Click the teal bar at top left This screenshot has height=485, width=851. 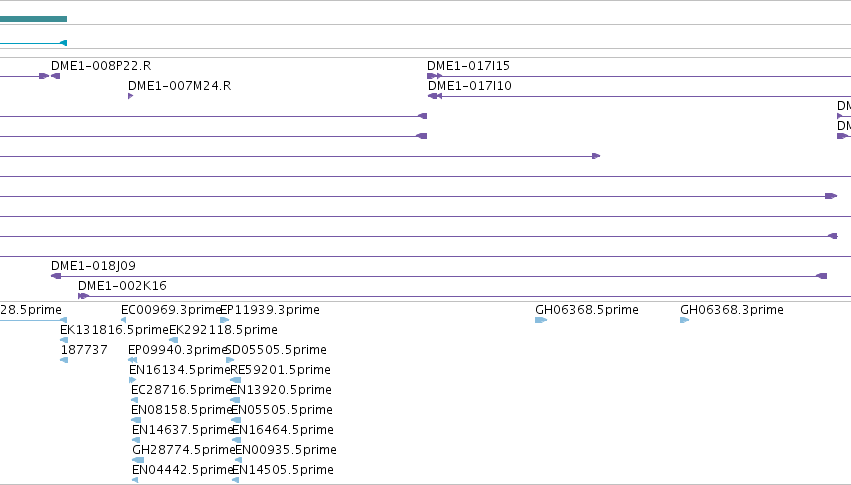[33, 19]
